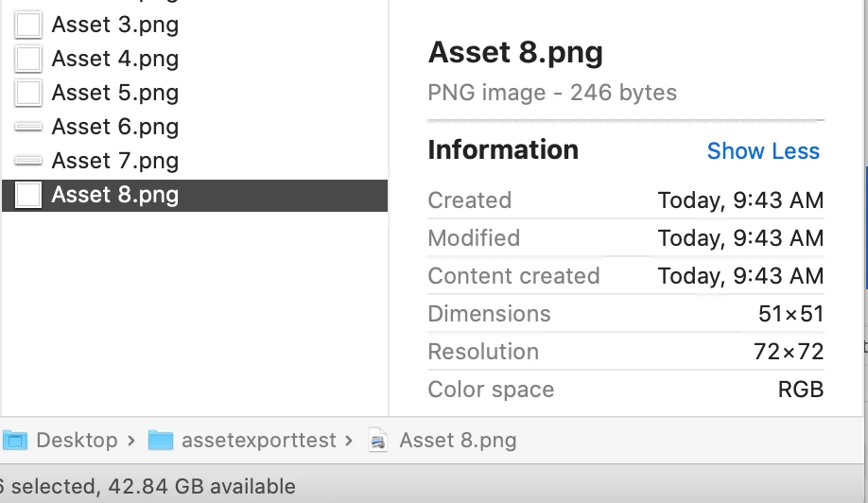
Task: Click the Asset 8.png preview title
Action: click(x=515, y=53)
